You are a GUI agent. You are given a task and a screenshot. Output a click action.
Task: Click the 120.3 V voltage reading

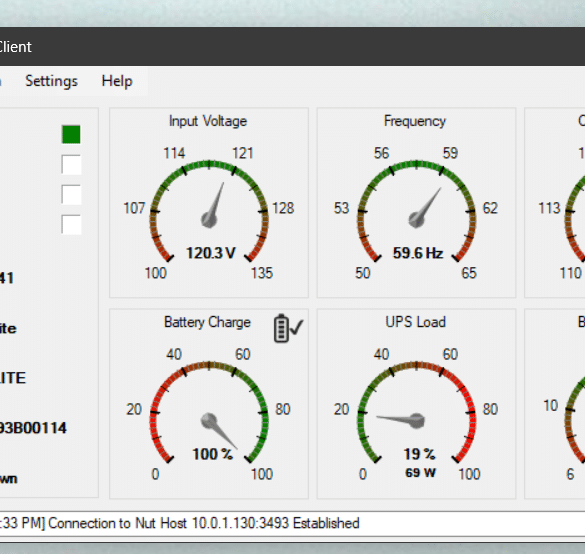pyautogui.click(x=211, y=253)
